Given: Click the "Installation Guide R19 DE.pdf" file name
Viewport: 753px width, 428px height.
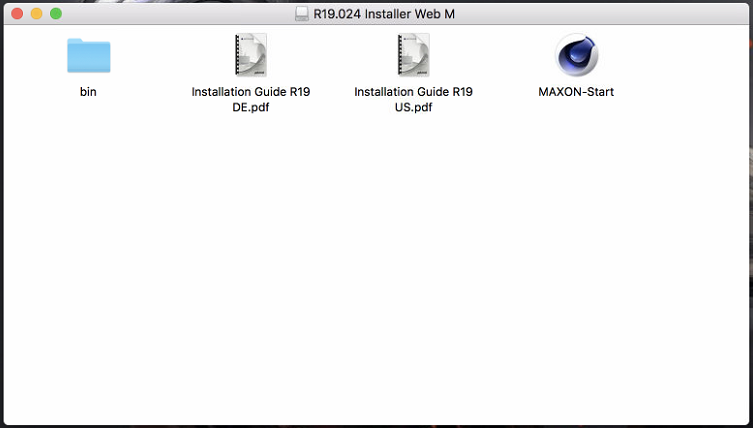Looking at the screenshot, I should (251, 99).
